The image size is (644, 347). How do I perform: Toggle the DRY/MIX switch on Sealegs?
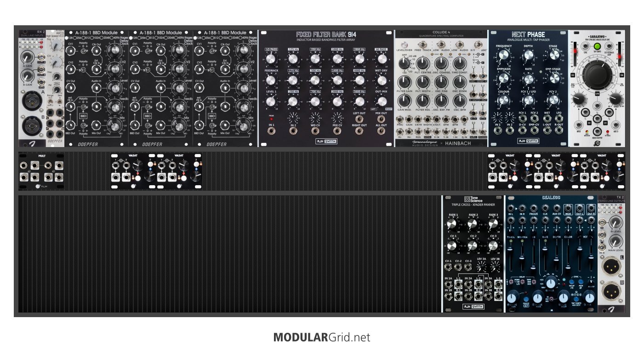pyautogui.click(x=551, y=299)
